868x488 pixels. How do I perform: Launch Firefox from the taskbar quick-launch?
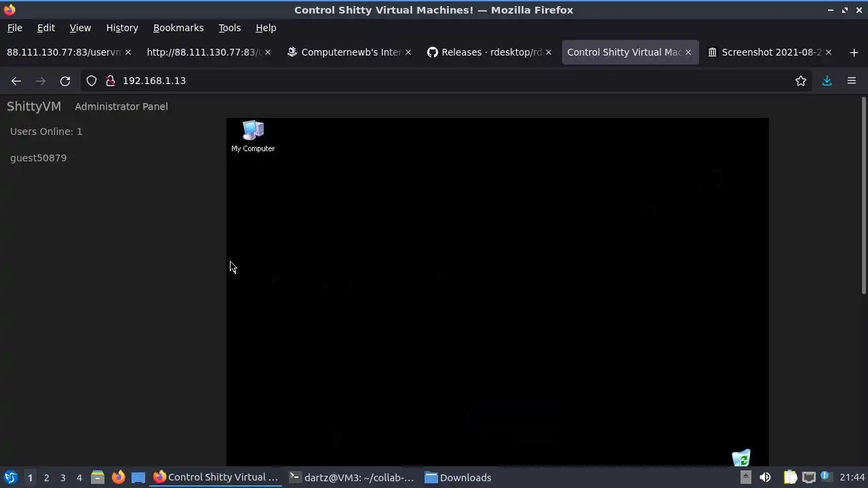click(x=118, y=478)
